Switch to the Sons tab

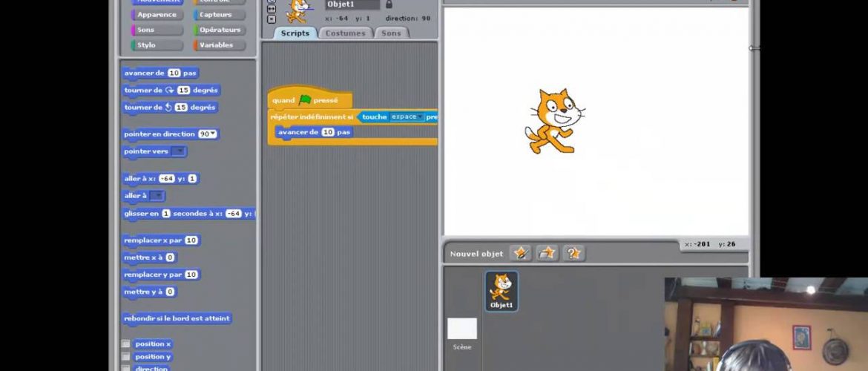click(x=391, y=33)
